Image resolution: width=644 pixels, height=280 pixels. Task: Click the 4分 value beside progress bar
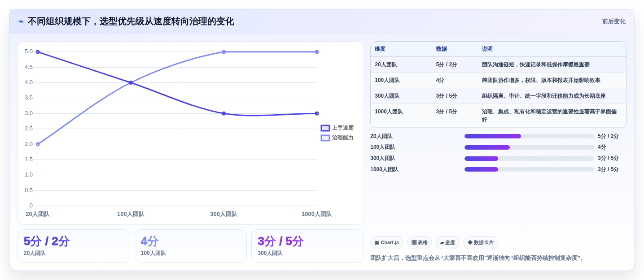coord(602,147)
